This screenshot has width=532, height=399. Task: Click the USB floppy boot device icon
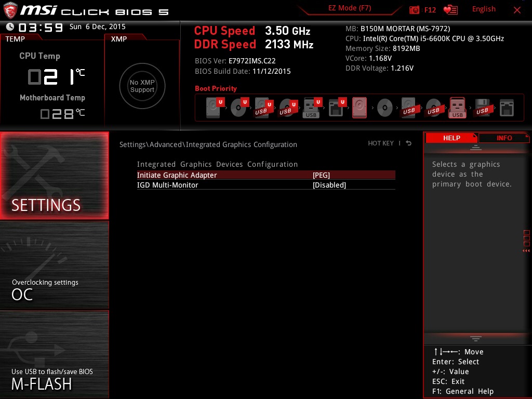[x=482, y=108]
